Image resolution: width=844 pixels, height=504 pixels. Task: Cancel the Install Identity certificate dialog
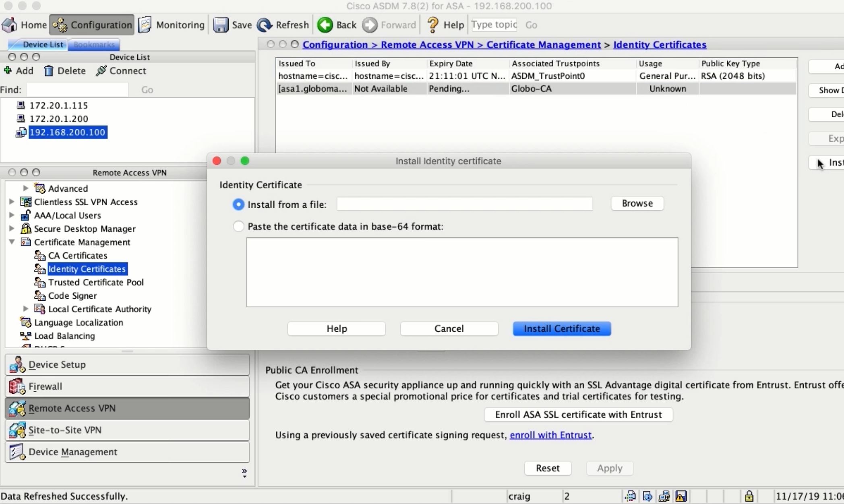click(x=449, y=328)
